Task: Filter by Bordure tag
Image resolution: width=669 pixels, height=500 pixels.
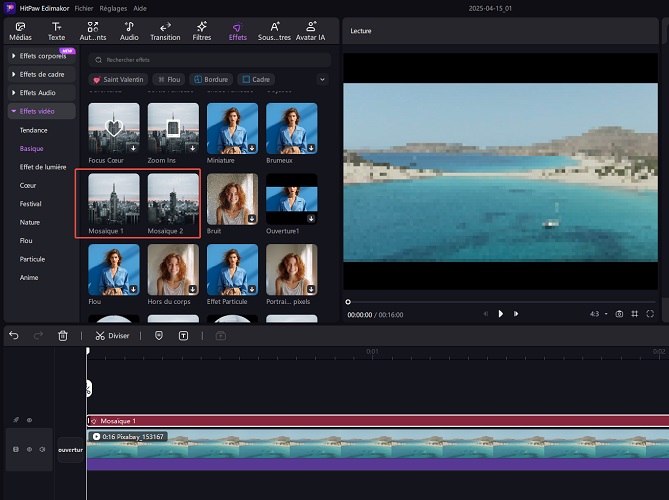Action: pyautogui.click(x=211, y=79)
